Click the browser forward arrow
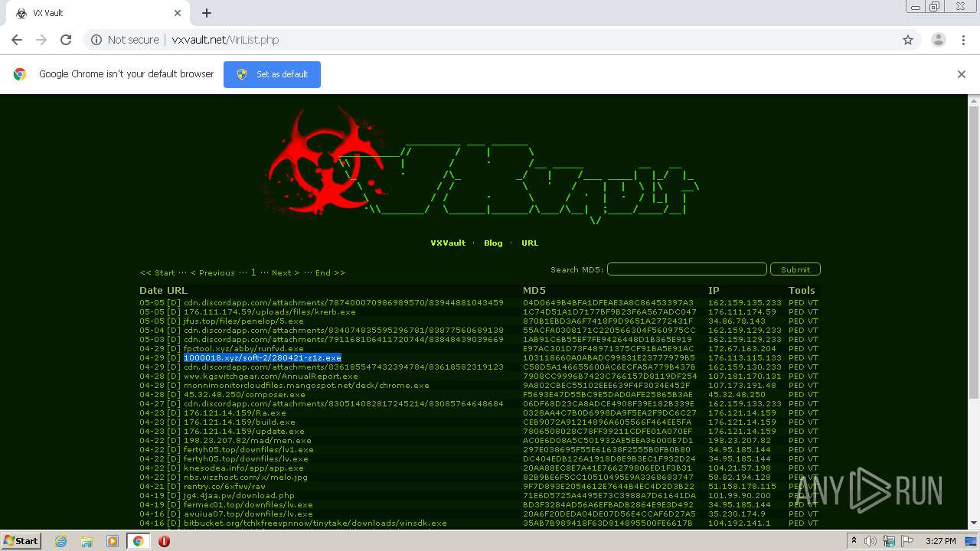 41,40
